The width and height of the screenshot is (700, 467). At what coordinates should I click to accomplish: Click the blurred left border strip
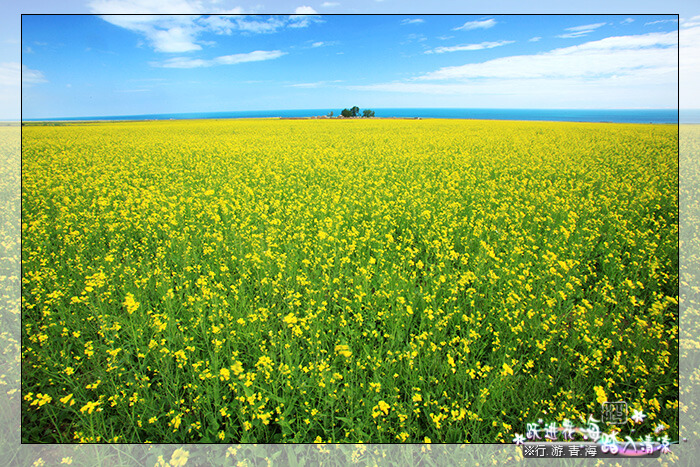point(10,280)
